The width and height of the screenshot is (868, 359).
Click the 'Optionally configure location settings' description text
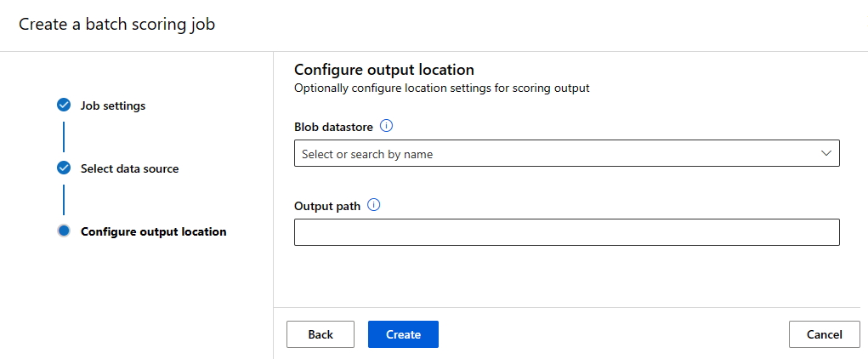tap(441, 87)
